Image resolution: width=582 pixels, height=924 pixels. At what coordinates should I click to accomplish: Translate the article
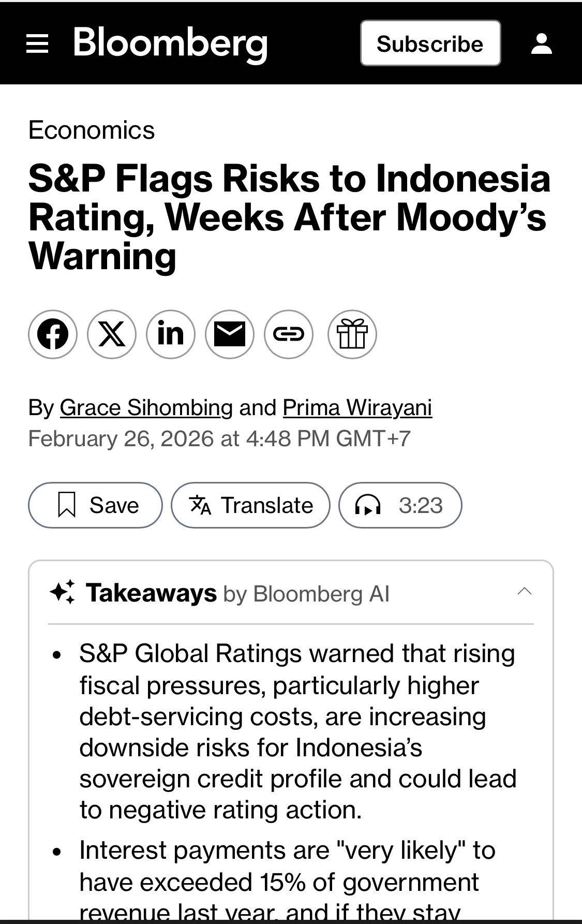(250, 505)
